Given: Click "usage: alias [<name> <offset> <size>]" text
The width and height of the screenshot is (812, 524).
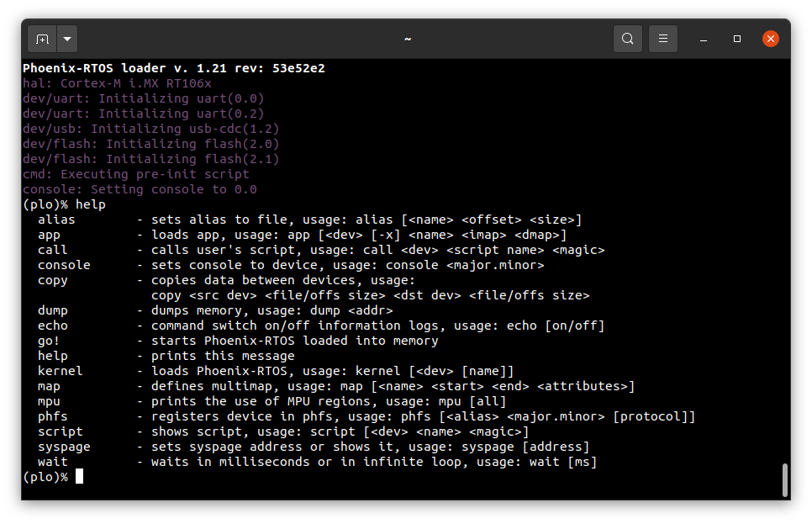Looking at the screenshot, I should (442, 220).
